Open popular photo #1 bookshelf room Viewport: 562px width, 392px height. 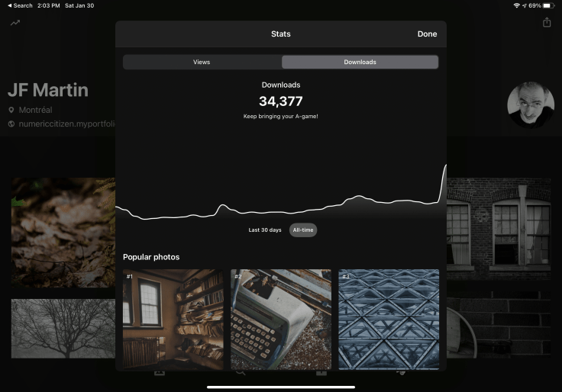click(x=173, y=319)
